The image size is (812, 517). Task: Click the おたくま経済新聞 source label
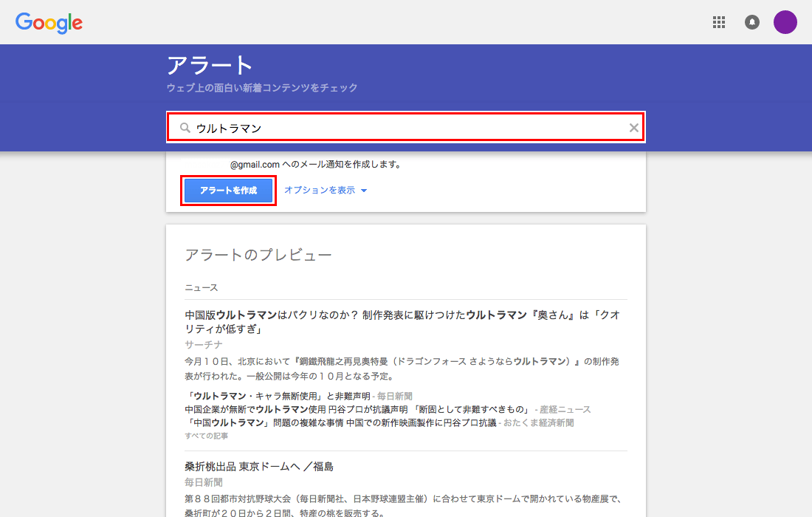(539, 422)
